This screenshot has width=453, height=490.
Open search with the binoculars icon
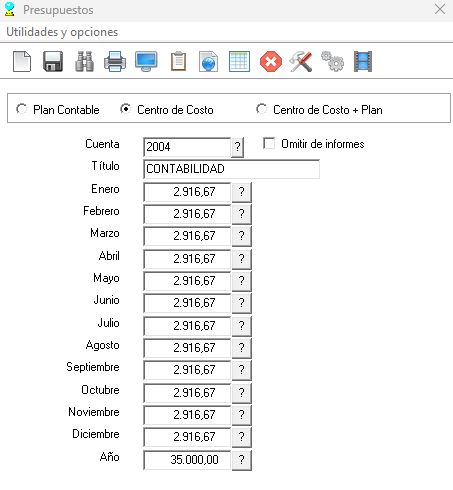[x=84, y=62]
